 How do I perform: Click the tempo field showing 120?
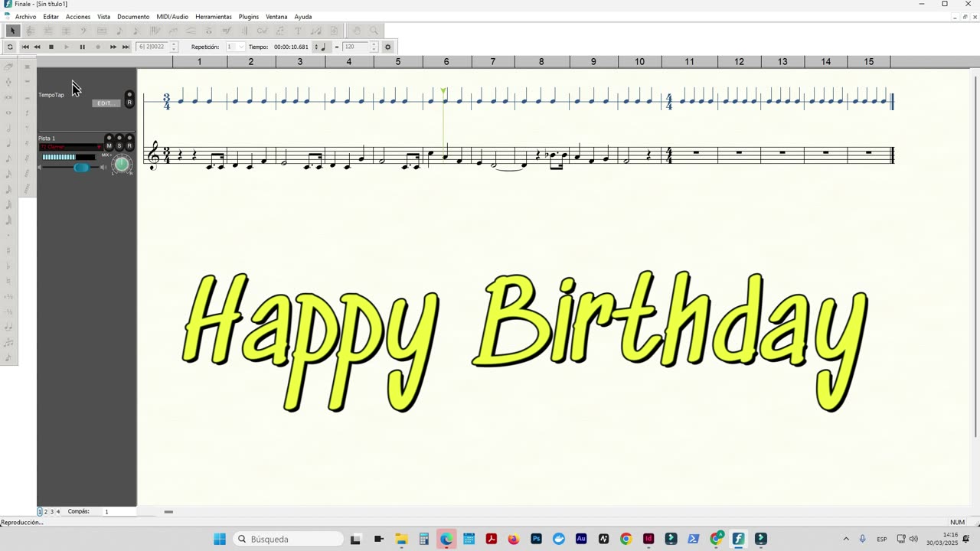356,47
